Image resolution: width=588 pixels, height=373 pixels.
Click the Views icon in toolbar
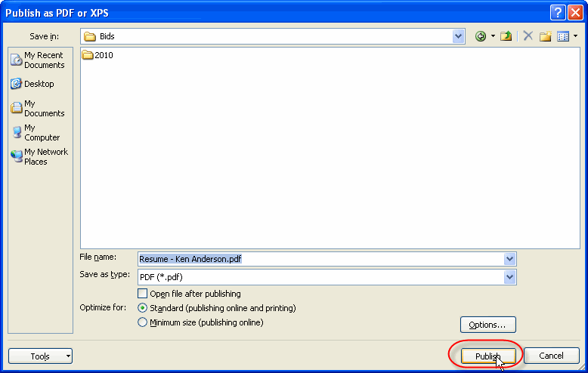point(563,36)
